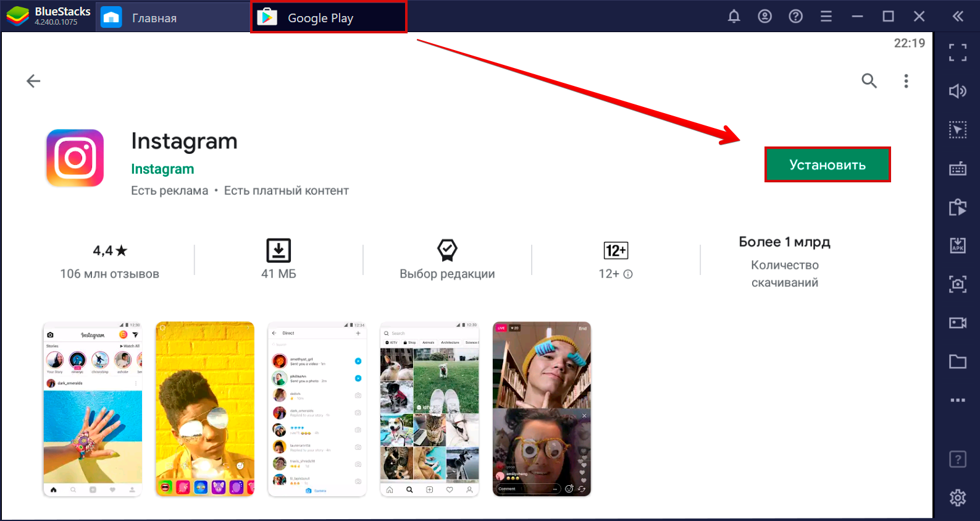Start screen recording with the video icon
Viewport: 980px width, 521px height.
pyautogui.click(x=958, y=323)
